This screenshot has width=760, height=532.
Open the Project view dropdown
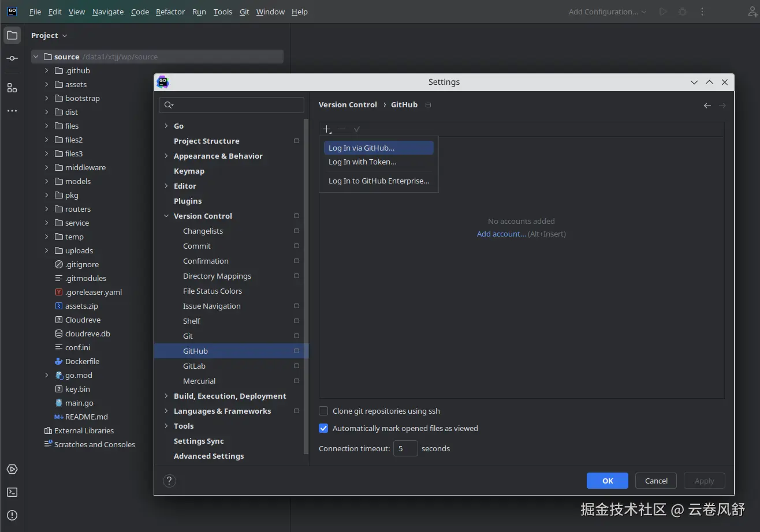click(x=49, y=35)
